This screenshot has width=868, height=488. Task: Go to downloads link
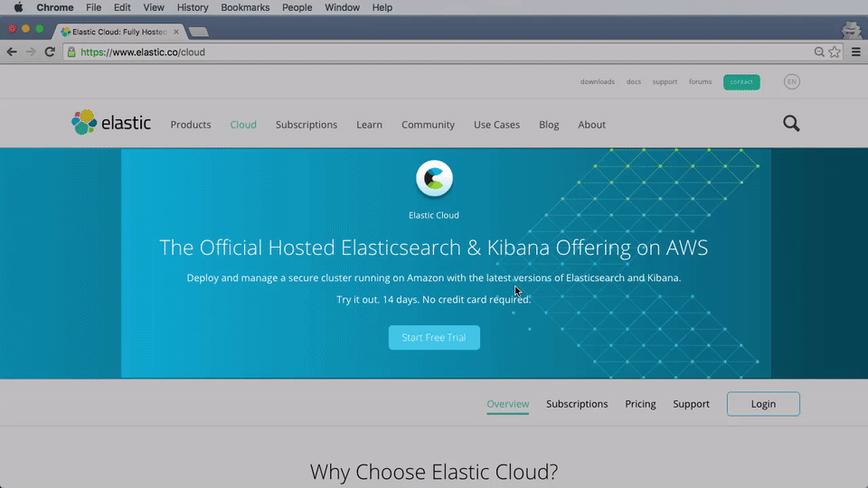click(x=598, y=82)
